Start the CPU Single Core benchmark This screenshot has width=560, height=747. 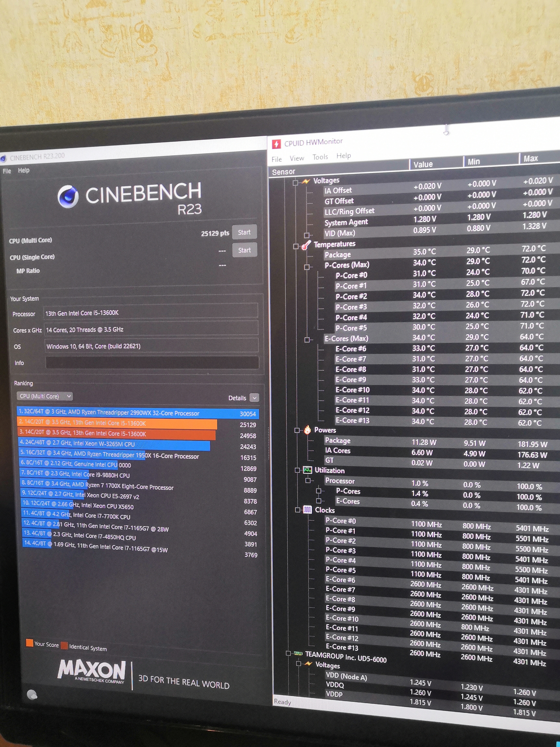pyautogui.click(x=244, y=250)
